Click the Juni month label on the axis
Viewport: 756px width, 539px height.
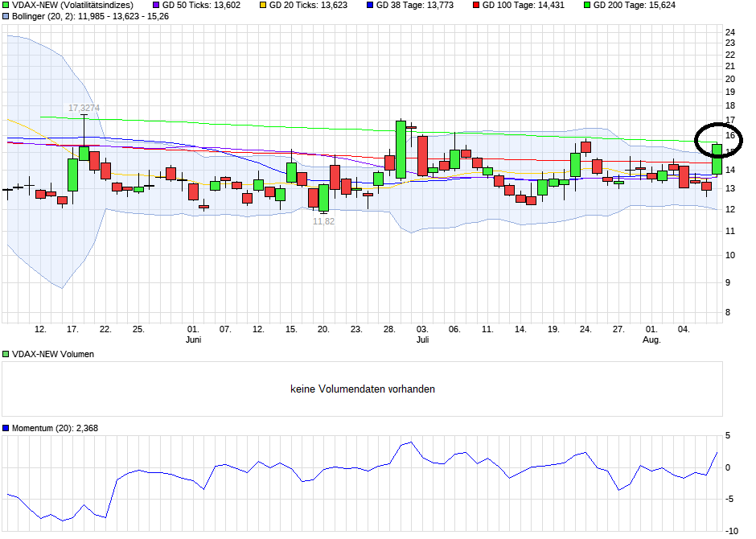[x=193, y=340]
